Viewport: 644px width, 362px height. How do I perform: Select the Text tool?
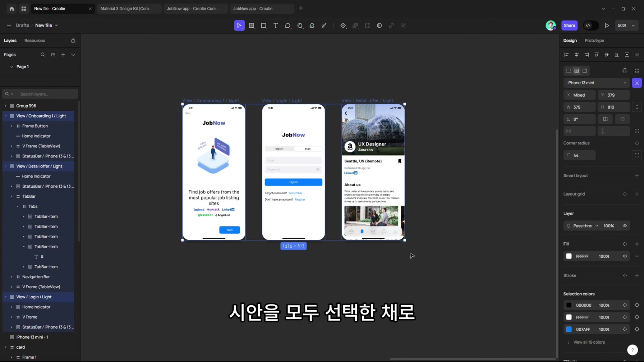276,26
